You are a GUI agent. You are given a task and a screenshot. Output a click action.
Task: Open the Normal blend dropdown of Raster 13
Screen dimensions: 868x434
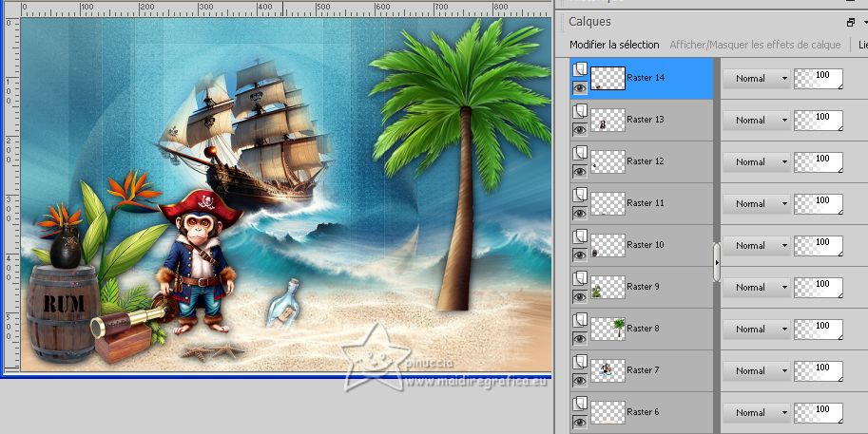point(757,120)
